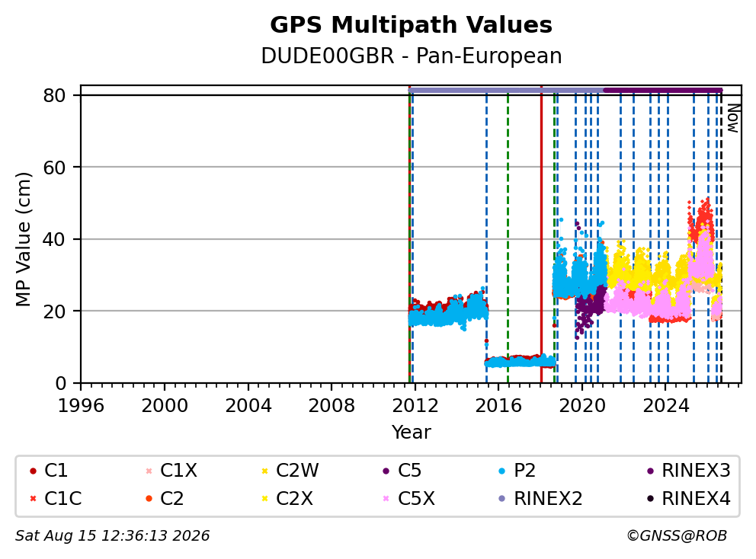The width and height of the screenshot is (756, 559).
Task: Select the C5 purple legend marker
Action: (386, 471)
